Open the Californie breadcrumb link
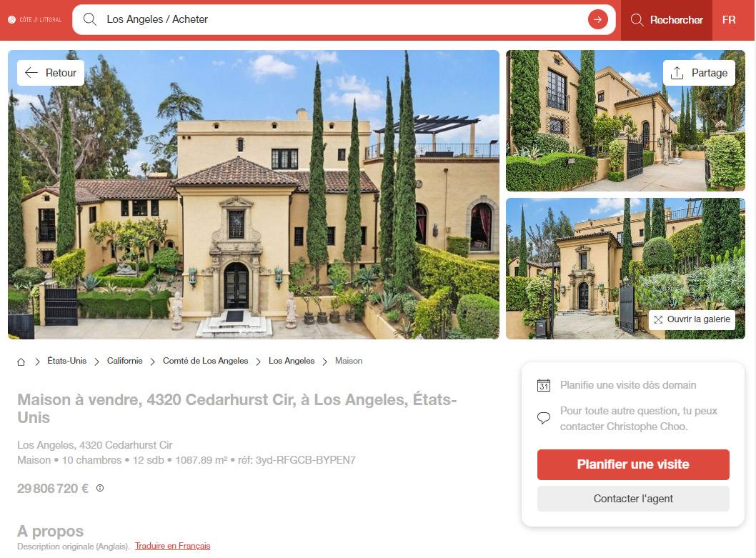The image size is (756, 558). [125, 361]
